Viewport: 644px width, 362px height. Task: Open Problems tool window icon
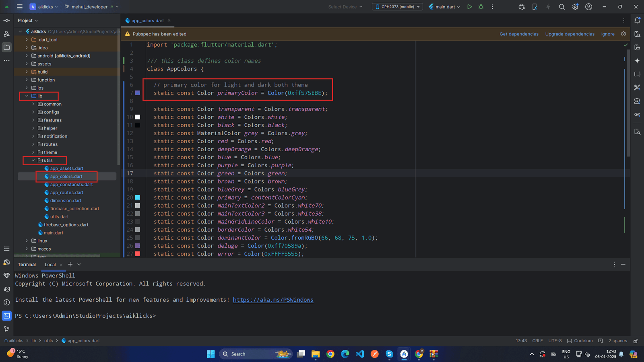(x=7, y=302)
